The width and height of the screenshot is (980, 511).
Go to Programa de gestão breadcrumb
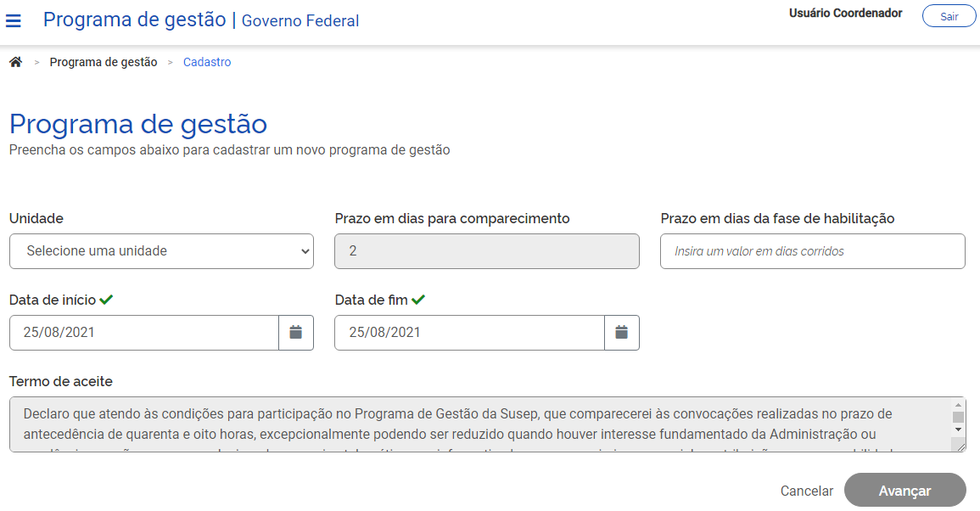point(104,62)
